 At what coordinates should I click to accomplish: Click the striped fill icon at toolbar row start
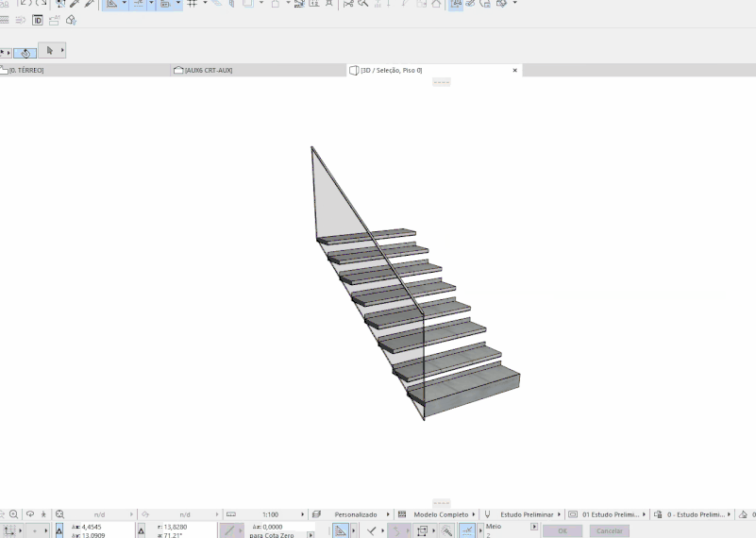point(5,20)
